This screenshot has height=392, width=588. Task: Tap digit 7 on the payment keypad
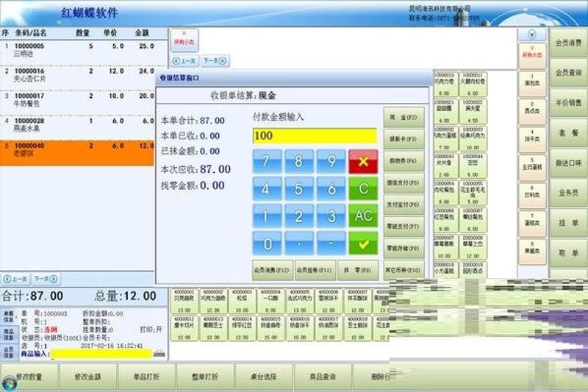pyautogui.click(x=267, y=162)
